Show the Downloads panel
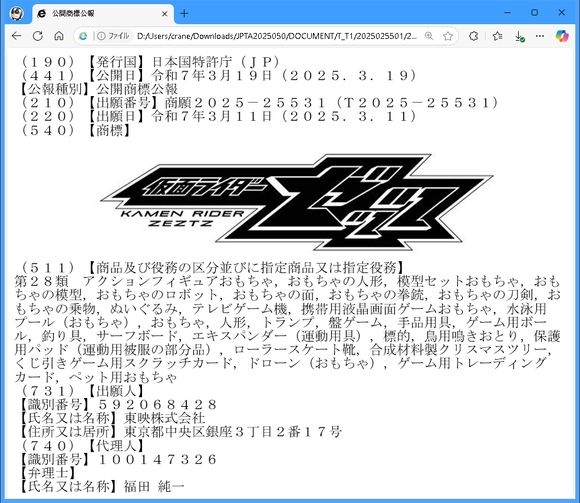Screen dimensions: 580x503 pyautogui.click(x=519, y=36)
